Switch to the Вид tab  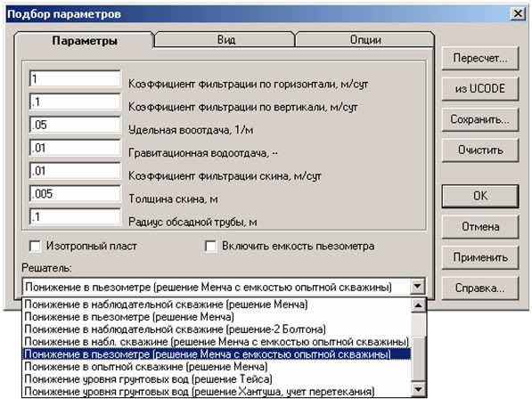tap(225, 40)
